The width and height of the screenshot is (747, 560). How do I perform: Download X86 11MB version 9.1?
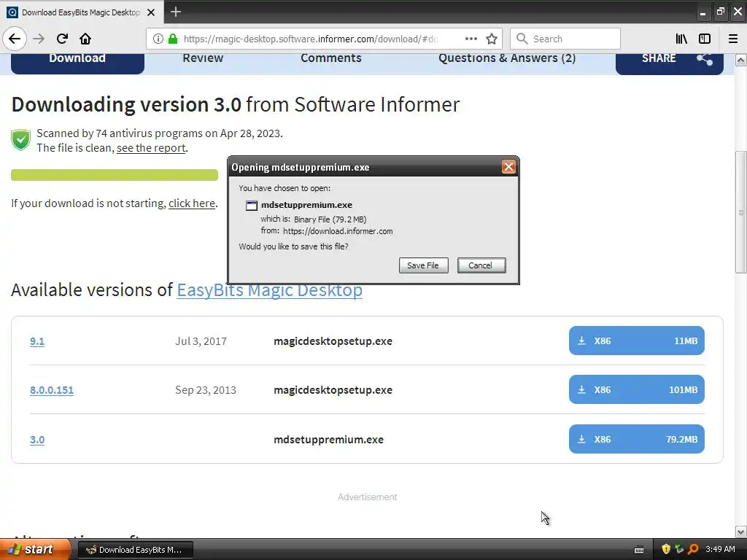click(636, 341)
